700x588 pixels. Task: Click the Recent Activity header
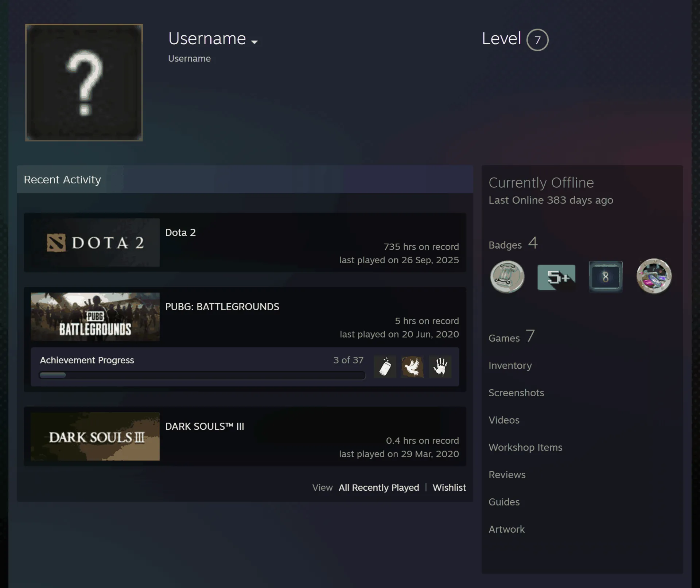62,180
